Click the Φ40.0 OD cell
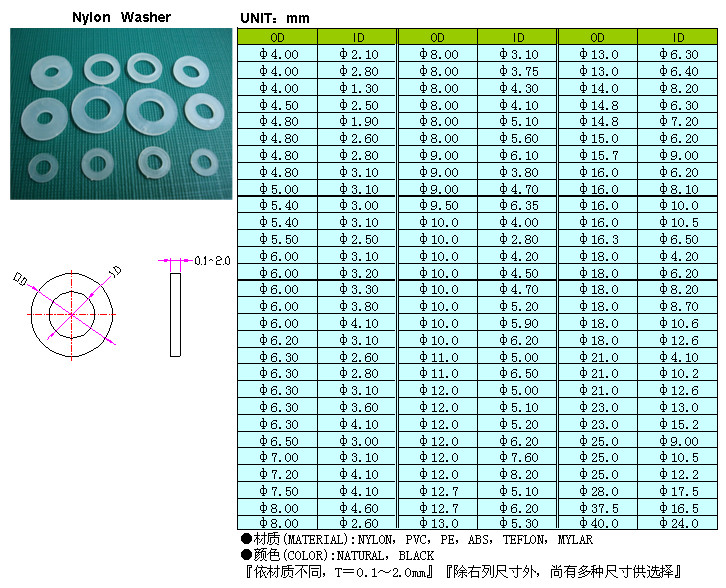This screenshot has height=588, width=726. [x=597, y=522]
